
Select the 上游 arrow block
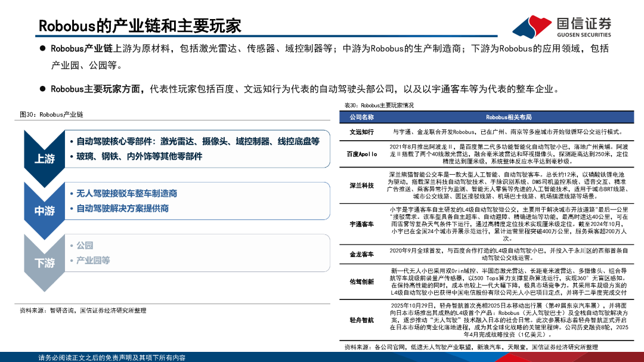pos(44,159)
